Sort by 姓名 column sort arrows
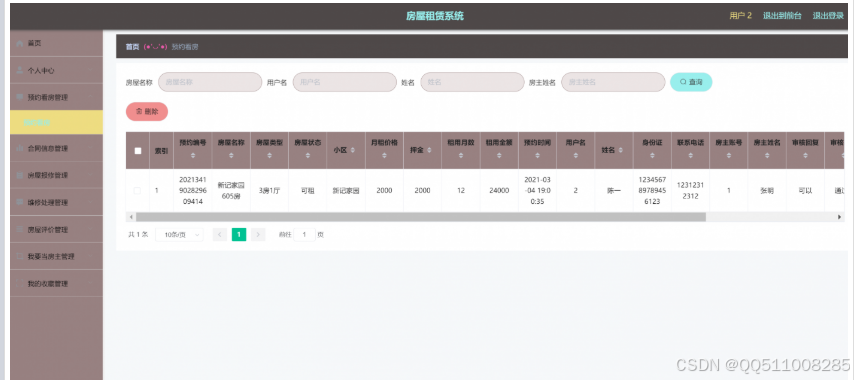Screen dimensions: 854x380 (620, 150)
